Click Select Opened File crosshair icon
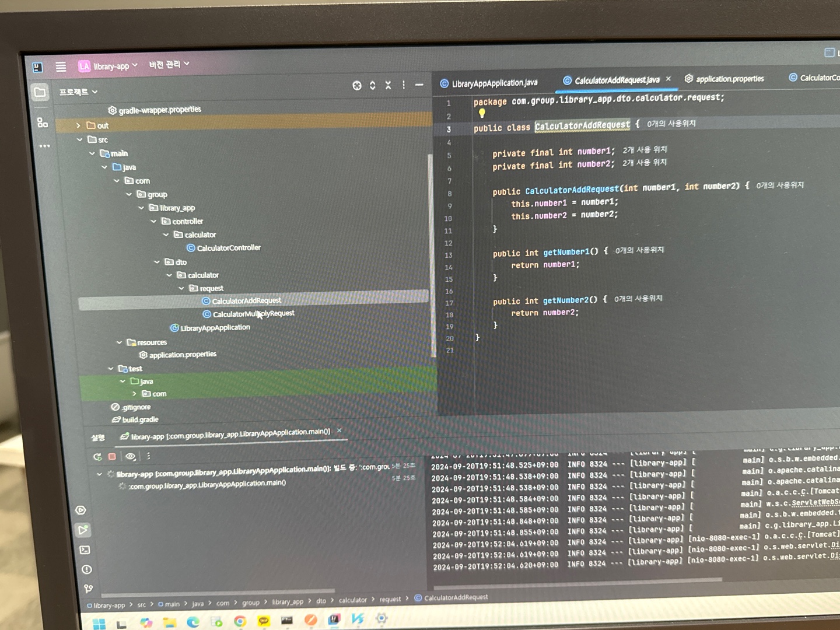Screen dimensions: 840x630 click(x=357, y=86)
